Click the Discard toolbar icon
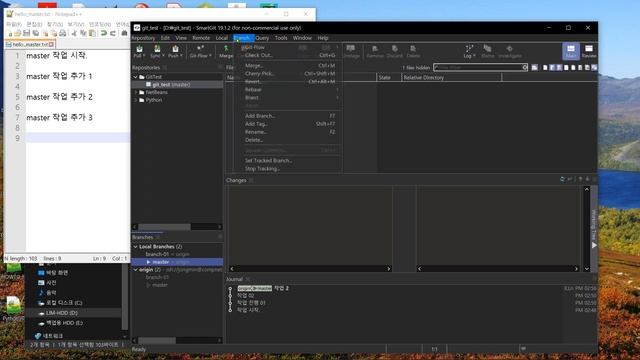640x360 pixels. click(x=394, y=49)
